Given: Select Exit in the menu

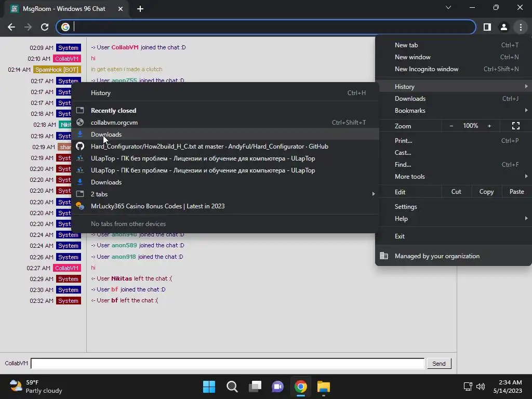Looking at the screenshot, I should [454, 236].
